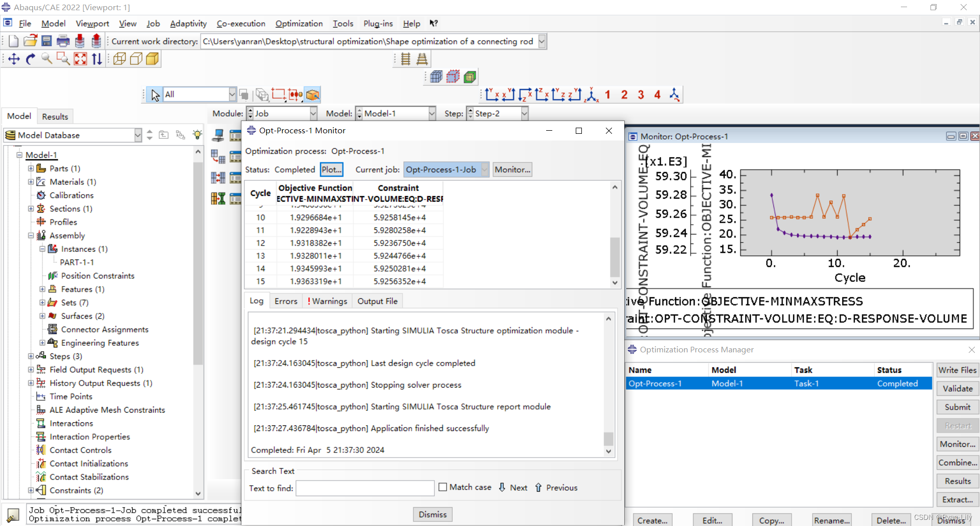This screenshot has height=526, width=980.
Task: Apply user-defined view 1
Action: coord(607,94)
